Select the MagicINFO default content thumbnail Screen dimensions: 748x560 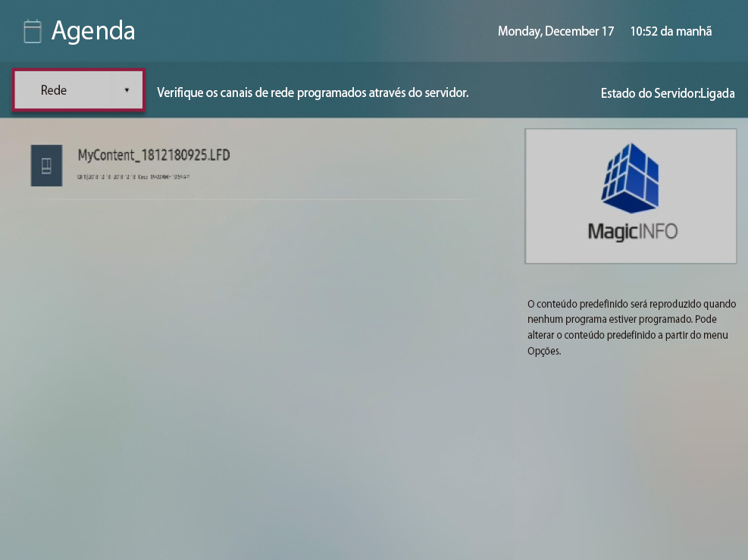pos(631,196)
